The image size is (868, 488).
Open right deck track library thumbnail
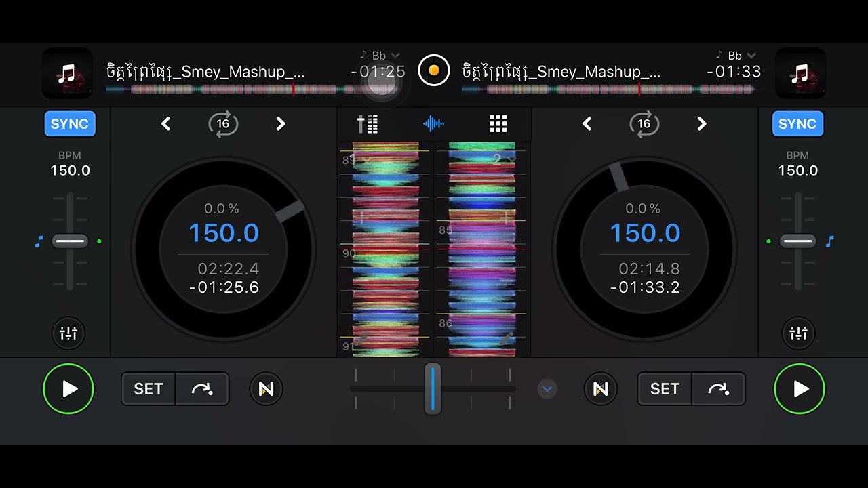[800, 73]
